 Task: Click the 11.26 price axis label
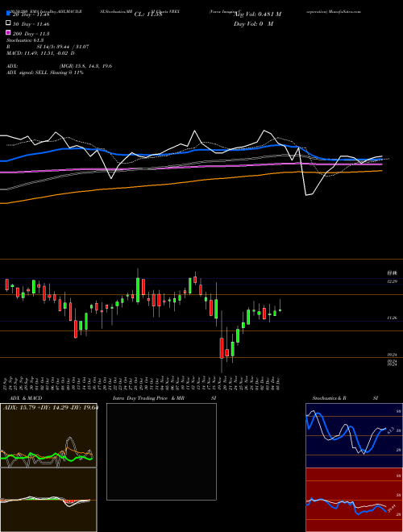pyautogui.click(x=393, y=318)
